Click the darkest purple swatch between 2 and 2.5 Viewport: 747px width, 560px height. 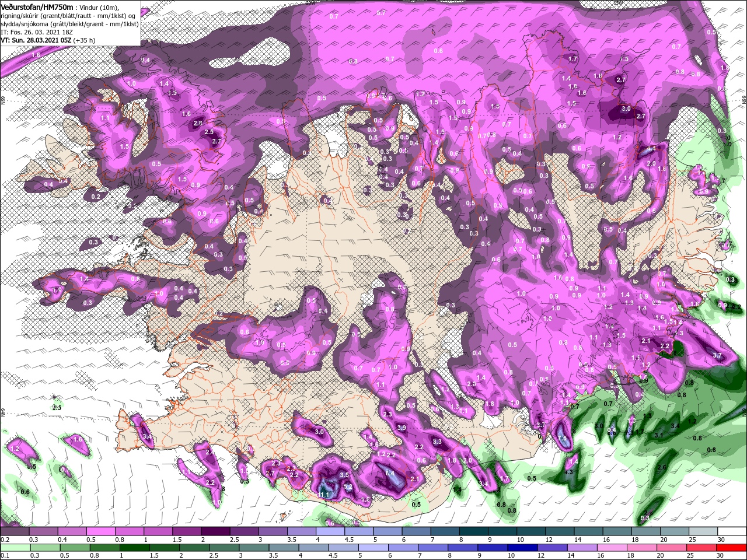pyautogui.click(x=217, y=532)
